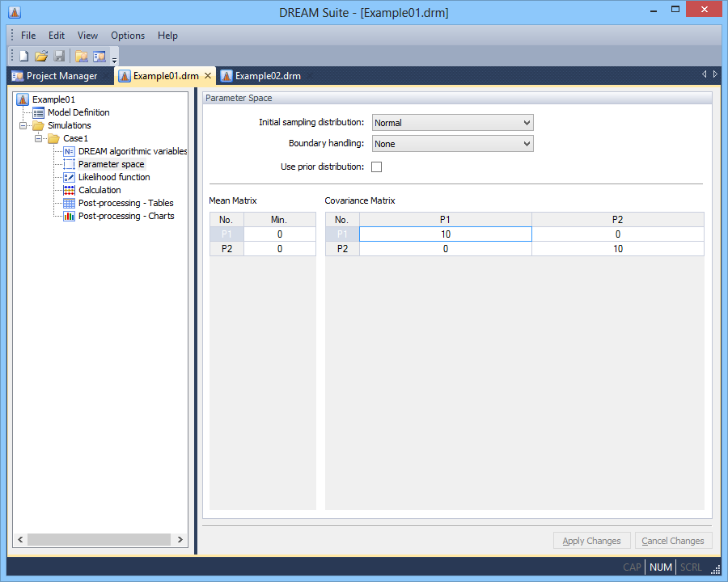Open the Options menu
The width and height of the screenshot is (728, 582).
(x=128, y=36)
